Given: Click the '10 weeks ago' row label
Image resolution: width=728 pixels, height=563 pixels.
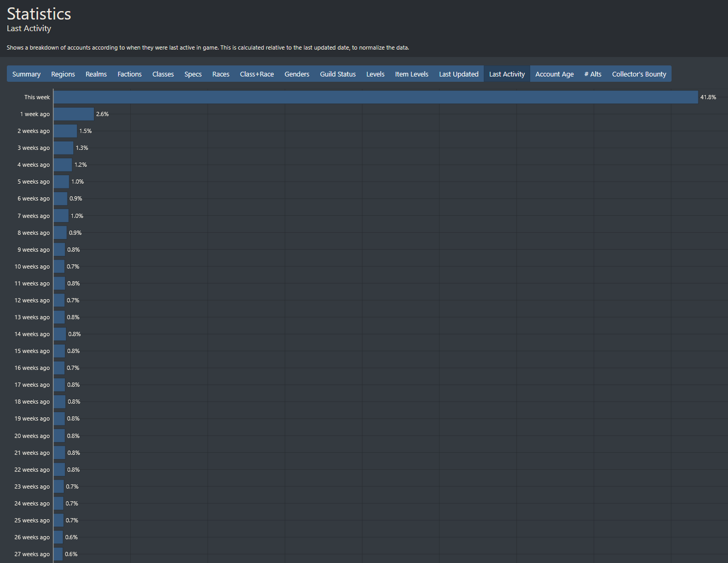Looking at the screenshot, I should click(x=32, y=266).
